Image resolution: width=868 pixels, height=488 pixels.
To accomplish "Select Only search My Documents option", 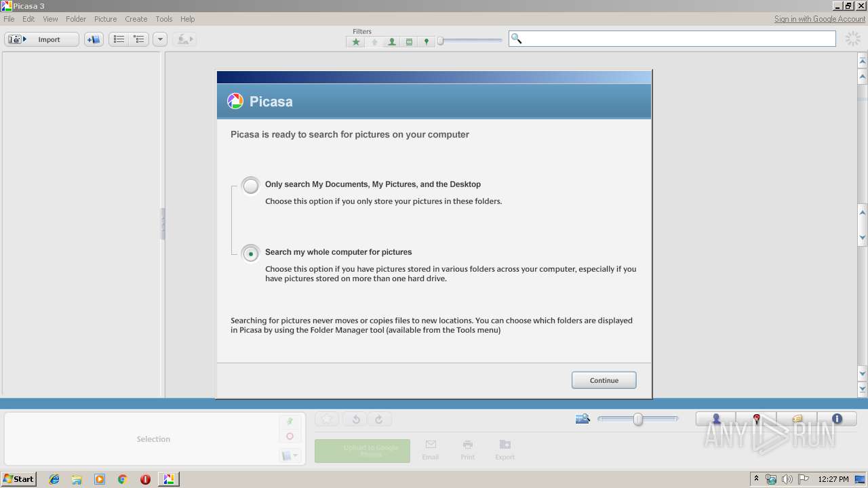I will point(251,186).
